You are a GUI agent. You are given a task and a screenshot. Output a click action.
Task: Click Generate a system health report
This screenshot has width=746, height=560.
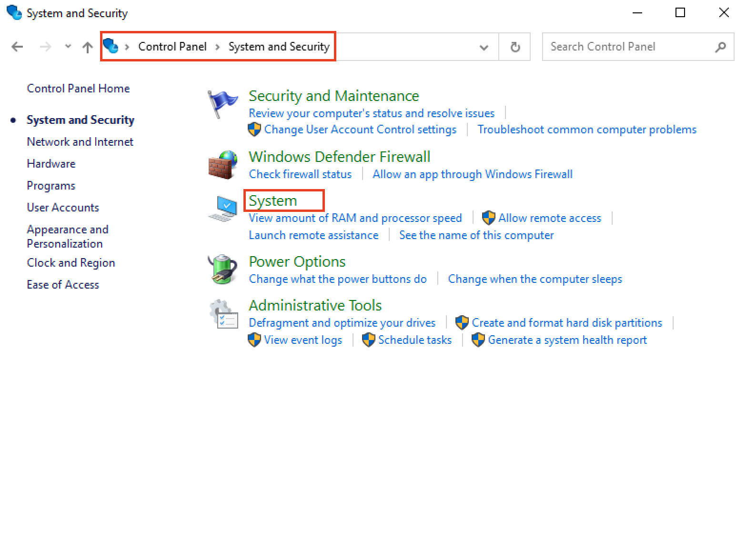(x=567, y=340)
